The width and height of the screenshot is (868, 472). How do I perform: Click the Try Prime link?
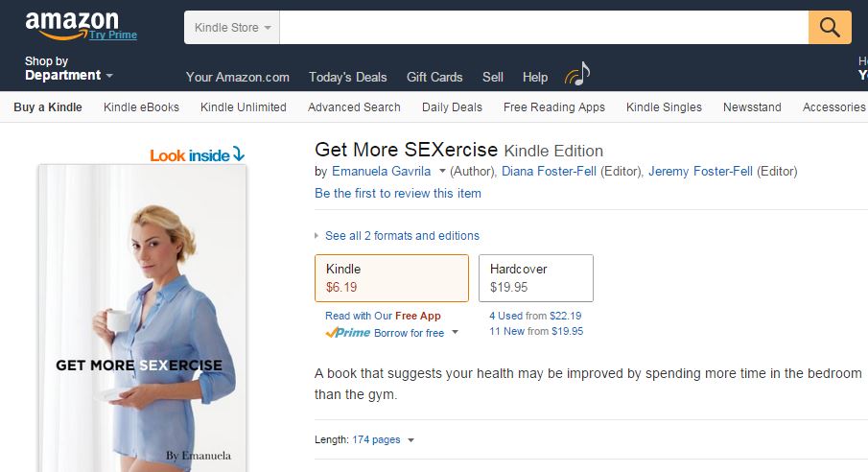[x=113, y=35]
